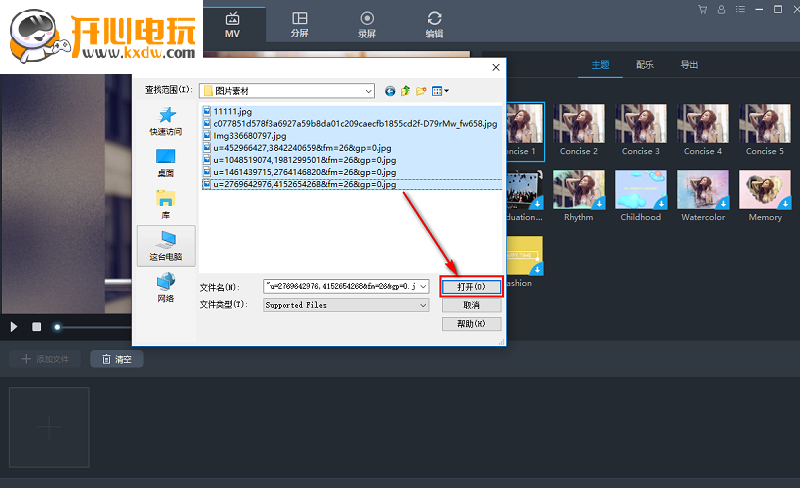Image resolution: width=800 pixels, height=488 pixels.
Task: Switch to the split-screen (分屏) tab
Action: pos(300,24)
